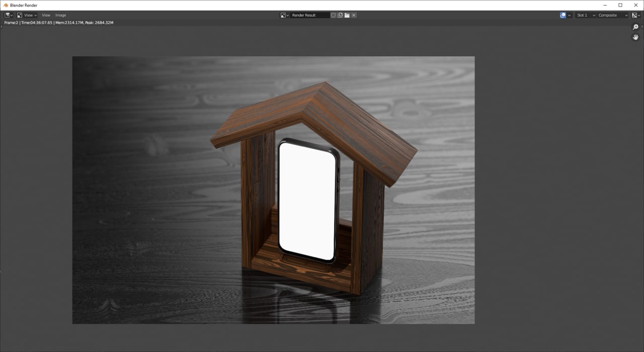The image size is (644, 352).
Task: Open the editor type selector
Action: (9, 15)
